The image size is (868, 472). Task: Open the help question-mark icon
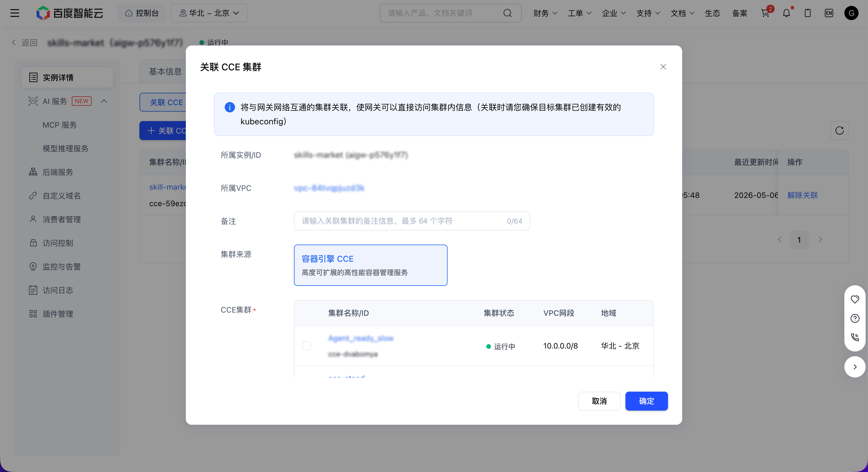point(855,318)
